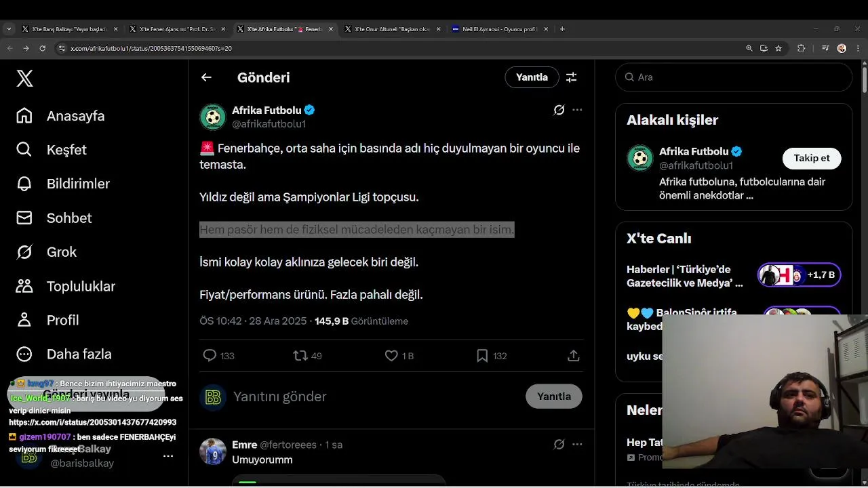Screen dimensions: 868x488
Task: Click the repost icon under the post
Action: (x=300, y=356)
